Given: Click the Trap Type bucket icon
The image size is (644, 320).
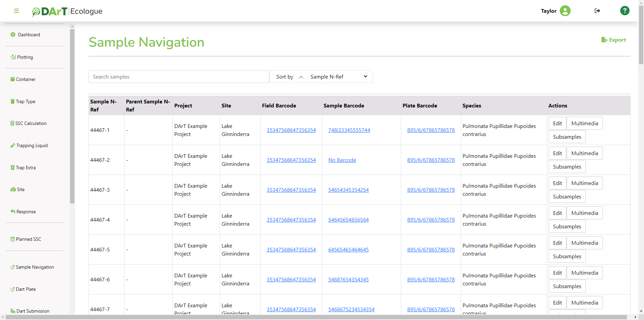Looking at the screenshot, I should 13,101.
